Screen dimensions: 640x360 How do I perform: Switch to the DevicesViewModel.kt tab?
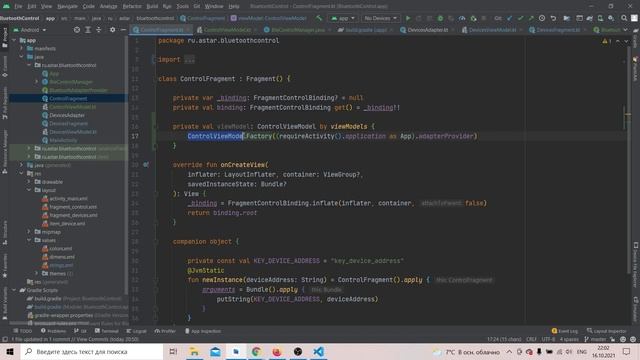(491, 30)
